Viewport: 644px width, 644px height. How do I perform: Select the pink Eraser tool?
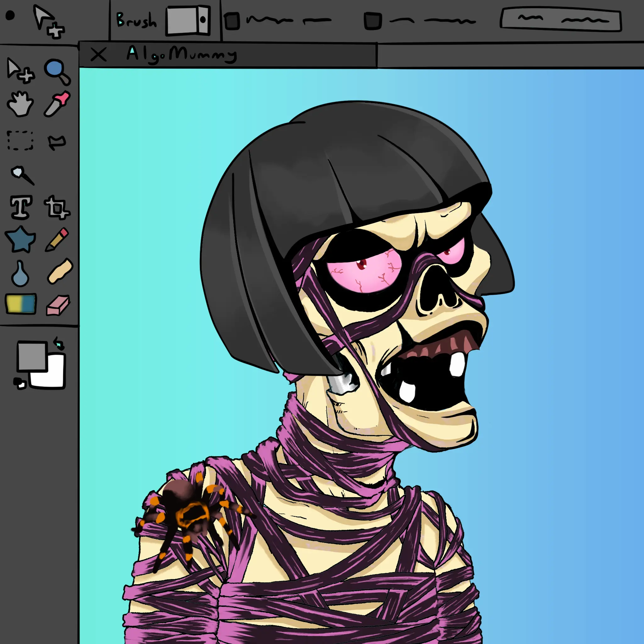[x=58, y=305]
